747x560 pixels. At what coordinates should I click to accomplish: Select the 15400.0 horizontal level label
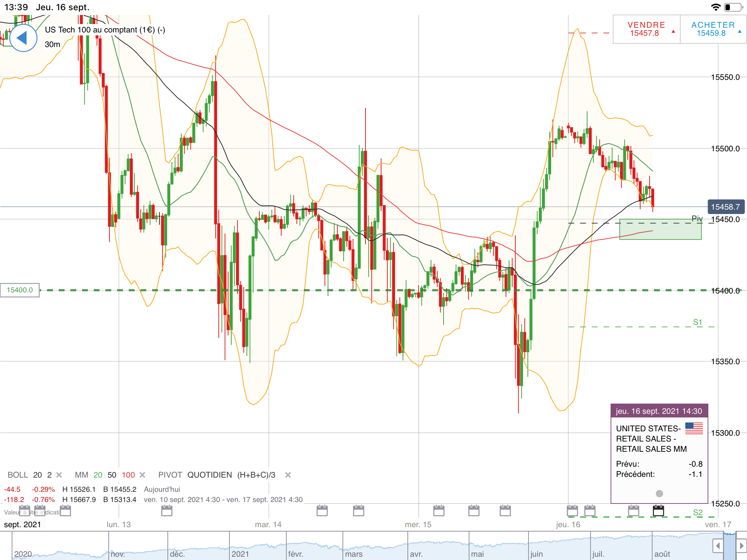20,290
